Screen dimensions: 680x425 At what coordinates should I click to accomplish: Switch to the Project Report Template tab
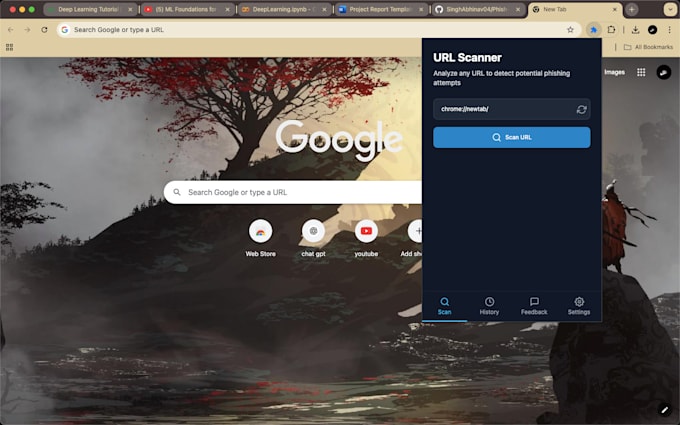382,9
